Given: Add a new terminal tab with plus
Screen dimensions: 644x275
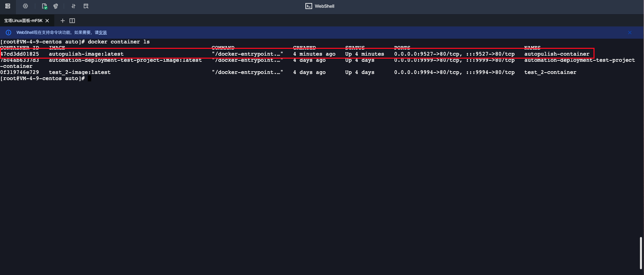Looking at the screenshot, I should 62,21.
